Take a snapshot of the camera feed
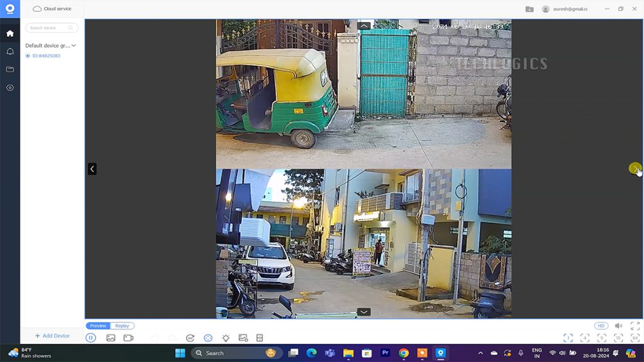 click(x=111, y=338)
